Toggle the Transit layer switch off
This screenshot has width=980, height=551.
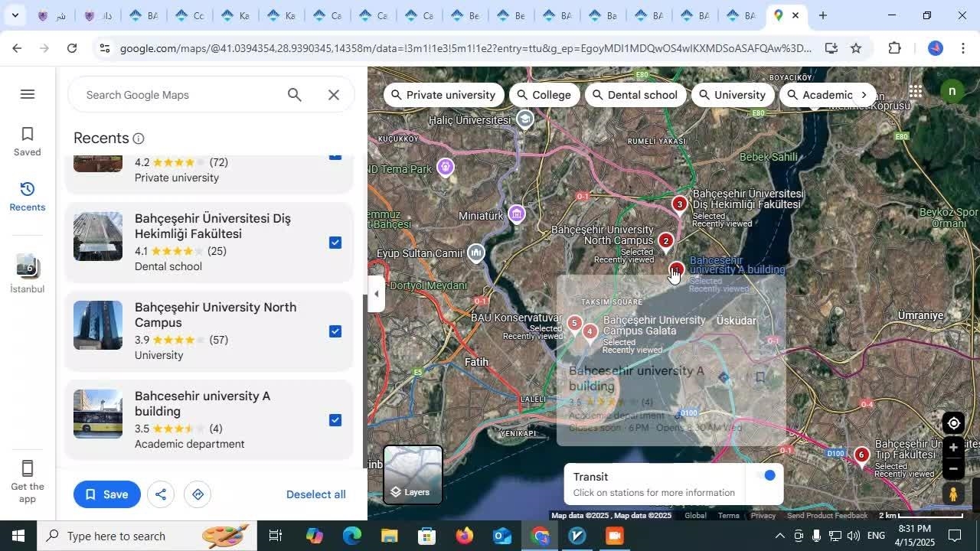coord(766,476)
